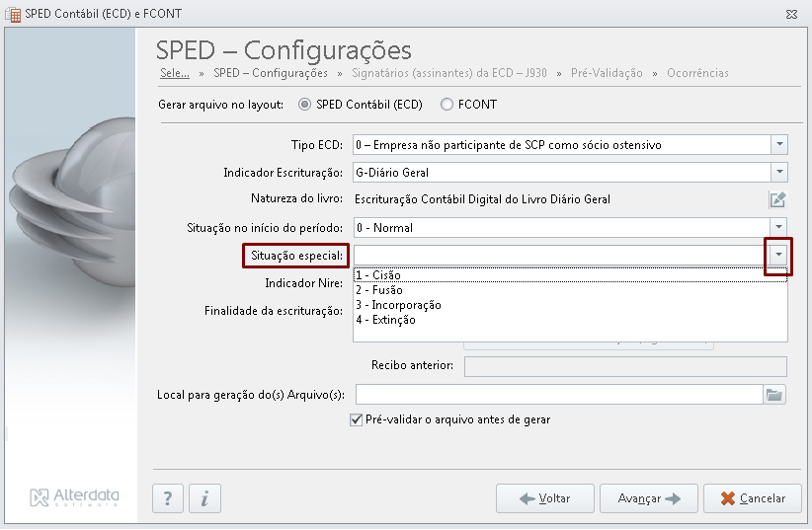
Task: Open the folder browse icon for Arquivo location
Action: click(774, 395)
